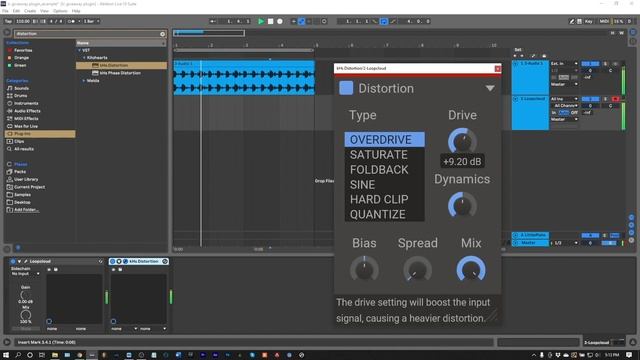Open Windows Start menu

point(6,355)
